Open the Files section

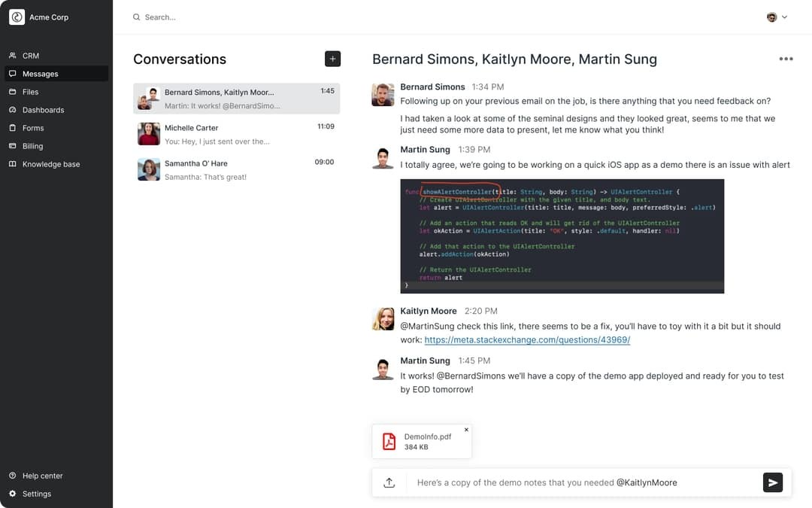[x=29, y=91]
